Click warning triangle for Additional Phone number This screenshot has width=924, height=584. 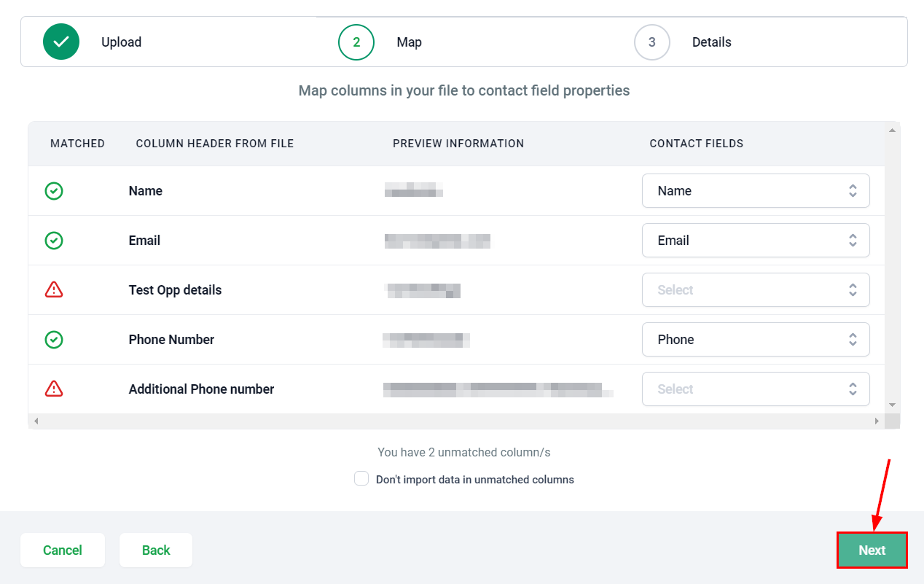pos(54,389)
